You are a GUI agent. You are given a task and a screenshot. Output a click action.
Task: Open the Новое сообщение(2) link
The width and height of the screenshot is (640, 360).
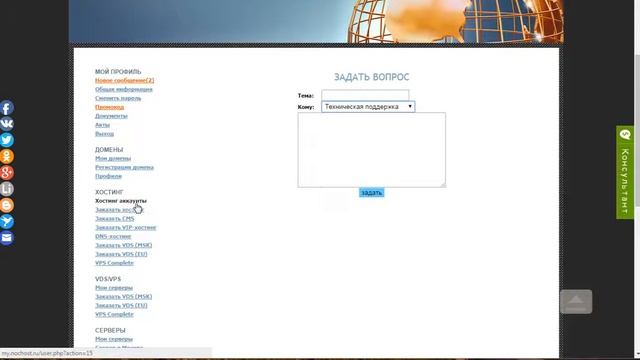124,80
